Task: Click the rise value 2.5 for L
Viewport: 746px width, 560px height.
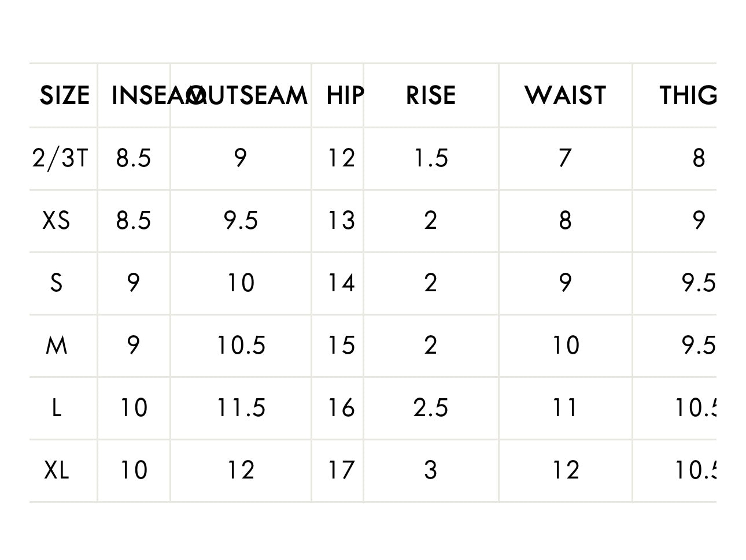Action: click(x=431, y=408)
